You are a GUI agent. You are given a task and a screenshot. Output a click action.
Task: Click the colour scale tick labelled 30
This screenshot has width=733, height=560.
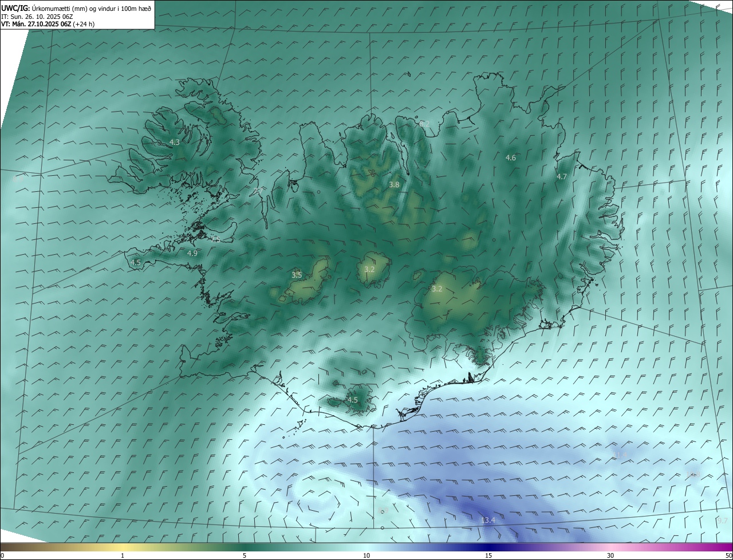610,555
